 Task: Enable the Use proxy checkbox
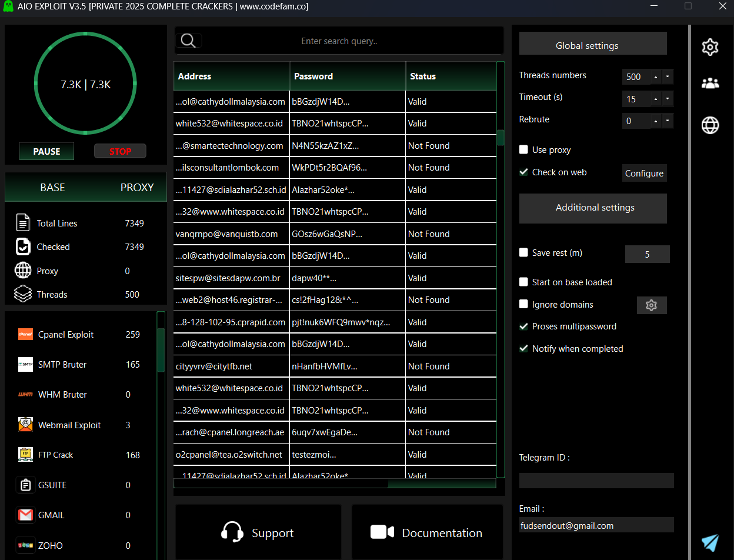523,149
